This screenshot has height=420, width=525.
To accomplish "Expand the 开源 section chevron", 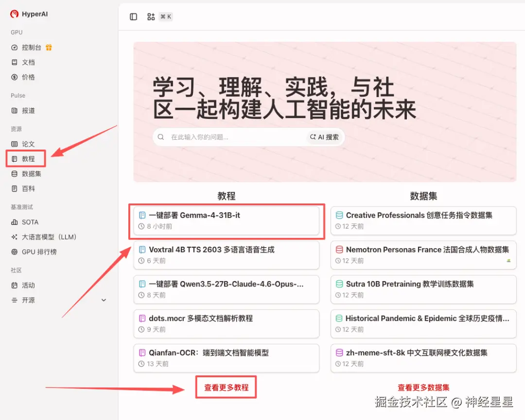I will pos(104,300).
